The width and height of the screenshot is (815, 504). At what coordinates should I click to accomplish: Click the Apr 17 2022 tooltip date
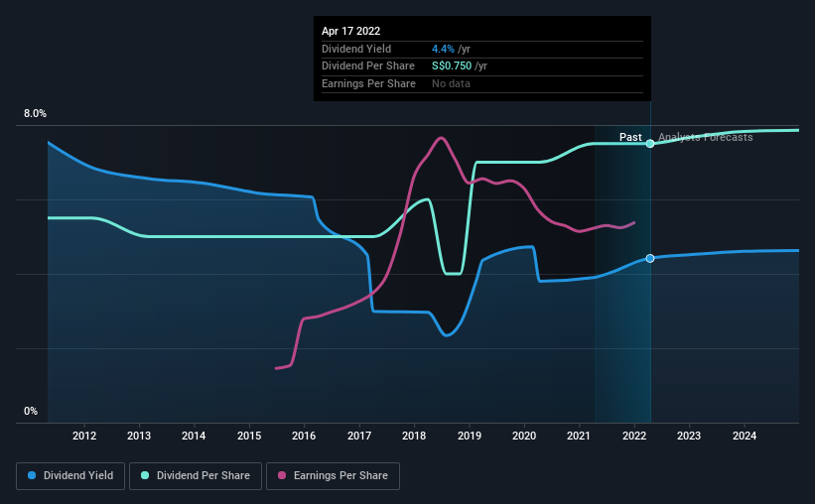coord(350,31)
